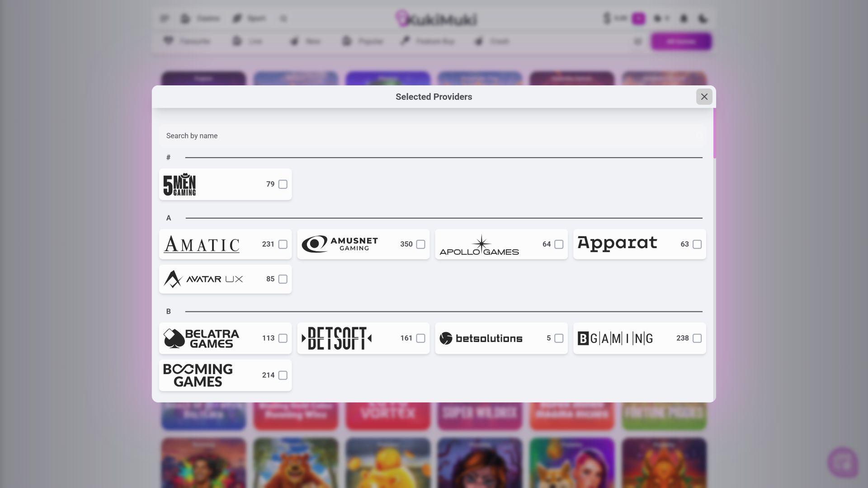Close the Selected Providers dialog
868x488 pixels.
pos(704,97)
